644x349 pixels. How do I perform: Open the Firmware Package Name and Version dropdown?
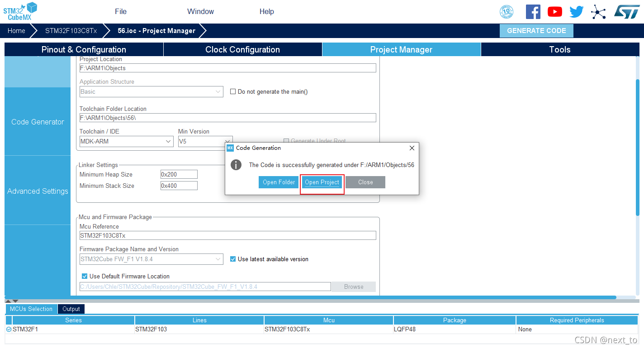[151, 259]
